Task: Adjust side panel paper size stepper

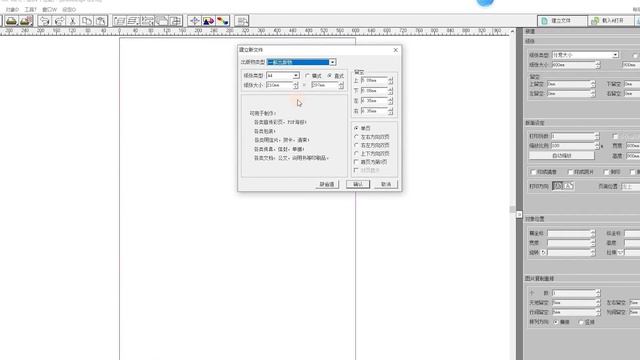Action: [x=598, y=65]
